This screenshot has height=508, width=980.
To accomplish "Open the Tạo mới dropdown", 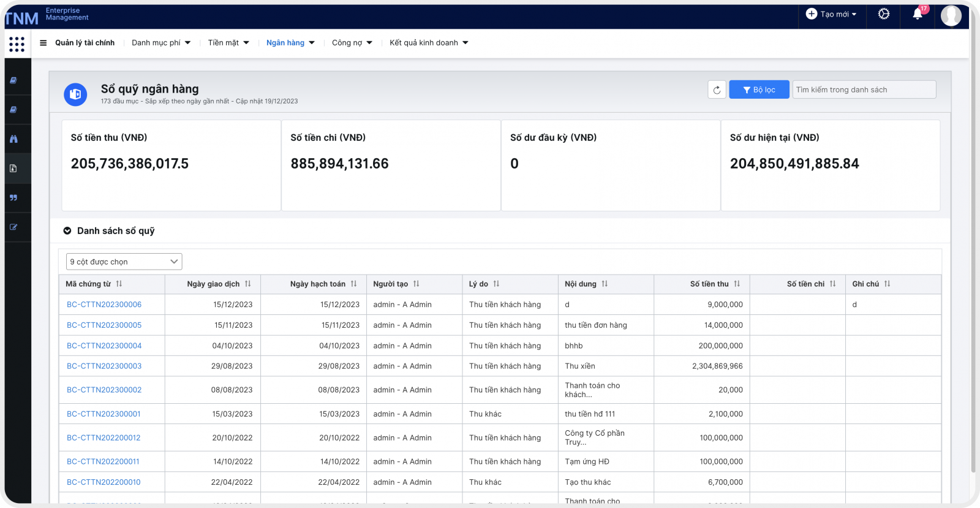I will [832, 14].
